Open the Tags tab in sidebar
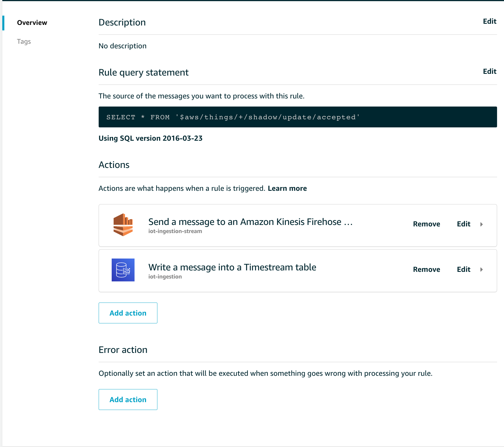The height and width of the screenshot is (447, 504). click(x=24, y=41)
